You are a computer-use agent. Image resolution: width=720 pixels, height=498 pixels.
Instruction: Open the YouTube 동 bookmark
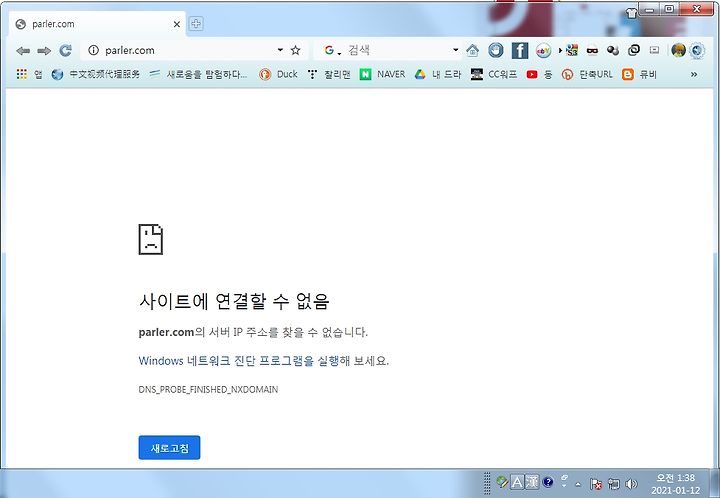(x=539, y=74)
